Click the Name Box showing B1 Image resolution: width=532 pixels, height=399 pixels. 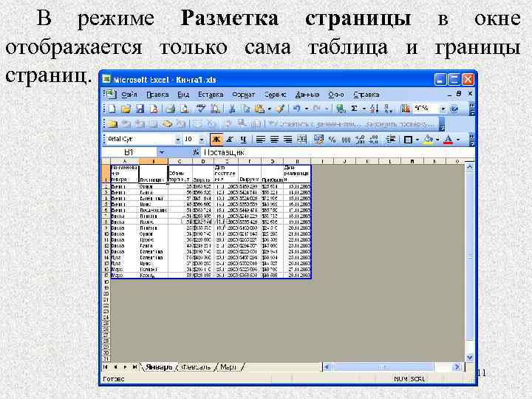[x=129, y=152]
